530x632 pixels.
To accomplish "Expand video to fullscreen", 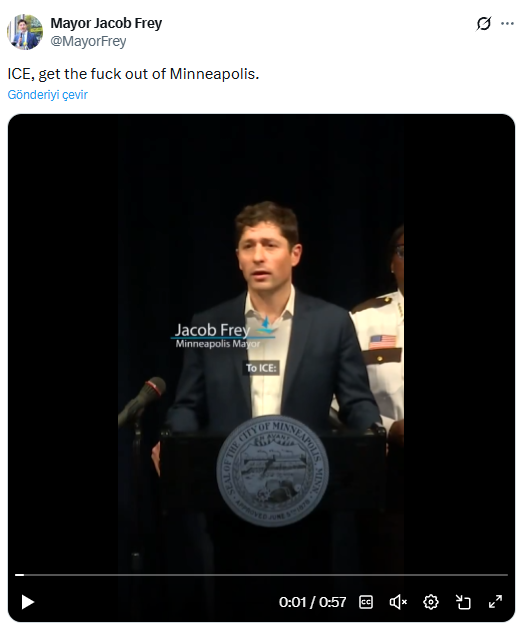I will pos(495,602).
